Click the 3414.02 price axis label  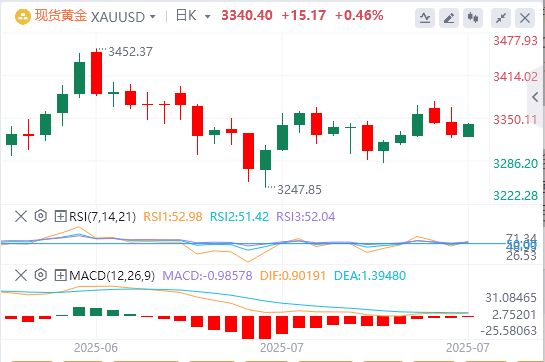click(515, 77)
